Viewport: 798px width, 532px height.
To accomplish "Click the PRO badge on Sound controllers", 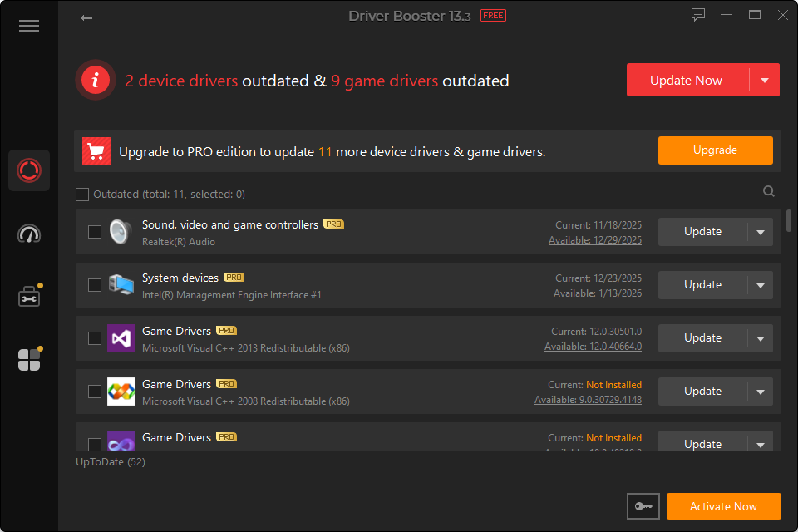I will (x=334, y=224).
